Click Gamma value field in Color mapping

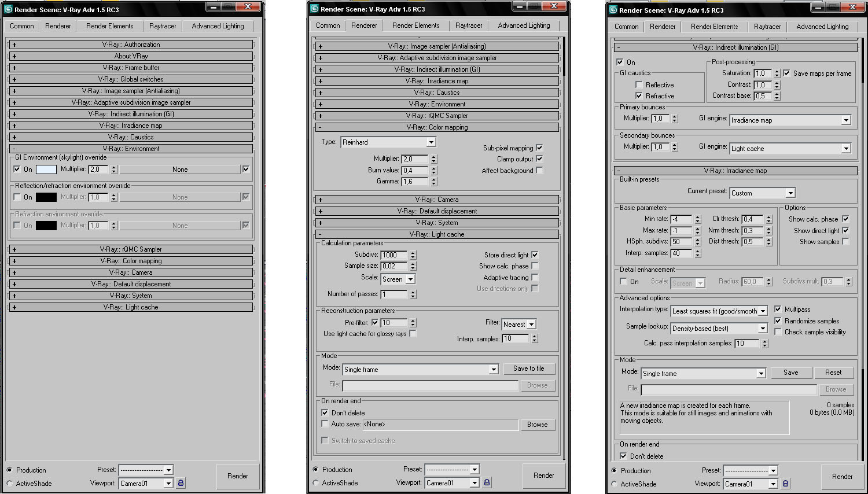[415, 182]
